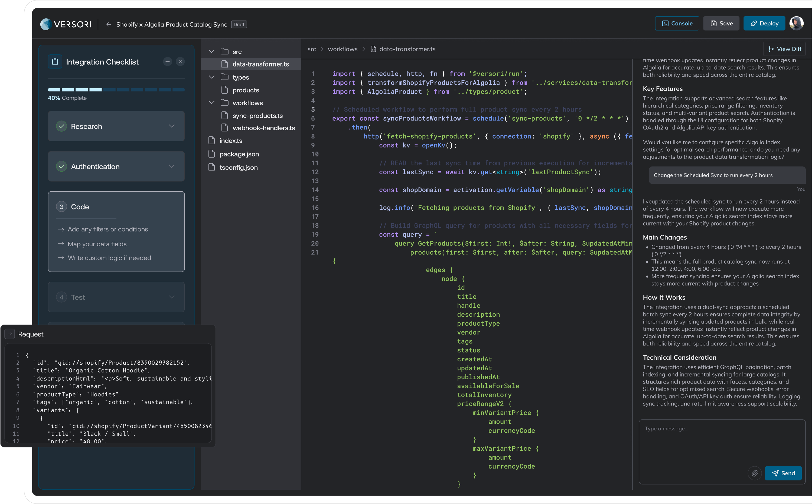
Task: Click the index.ts file icon
Action: [x=211, y=140]
